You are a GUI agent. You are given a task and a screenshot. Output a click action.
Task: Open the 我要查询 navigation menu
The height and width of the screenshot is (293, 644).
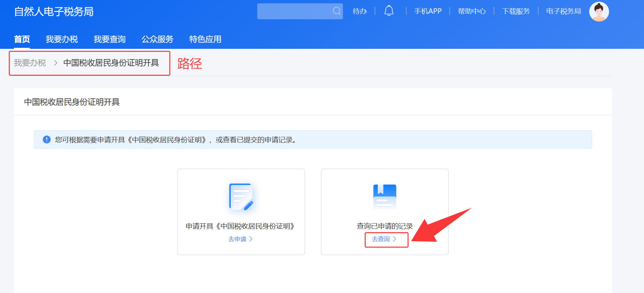tap(110, 39)
